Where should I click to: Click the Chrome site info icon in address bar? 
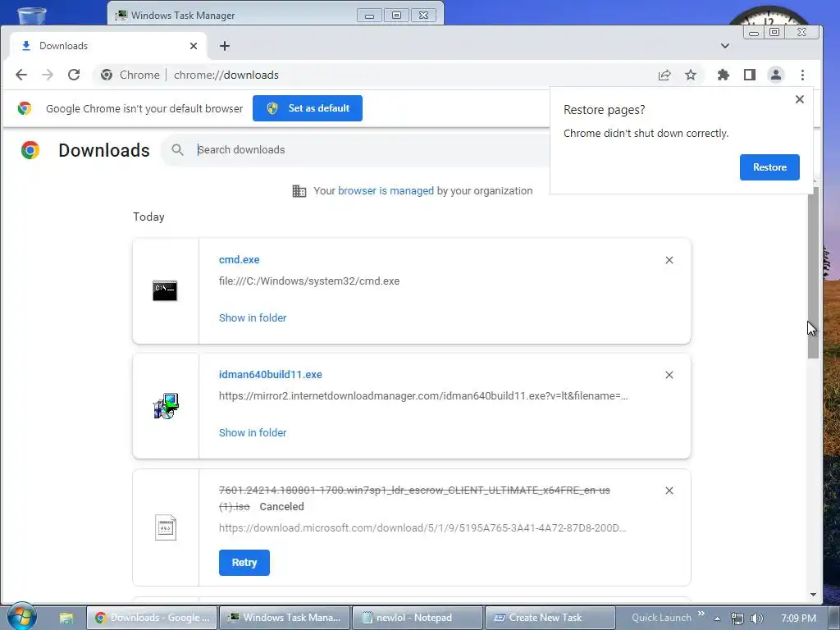click(x=107, y=75)
